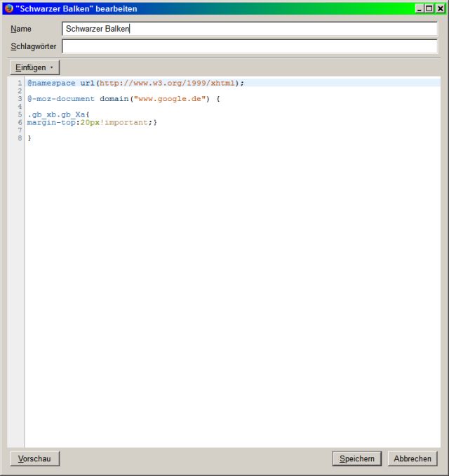
Task: Click the Firefox icon in the title bar
Action: (x=8, y=8)
